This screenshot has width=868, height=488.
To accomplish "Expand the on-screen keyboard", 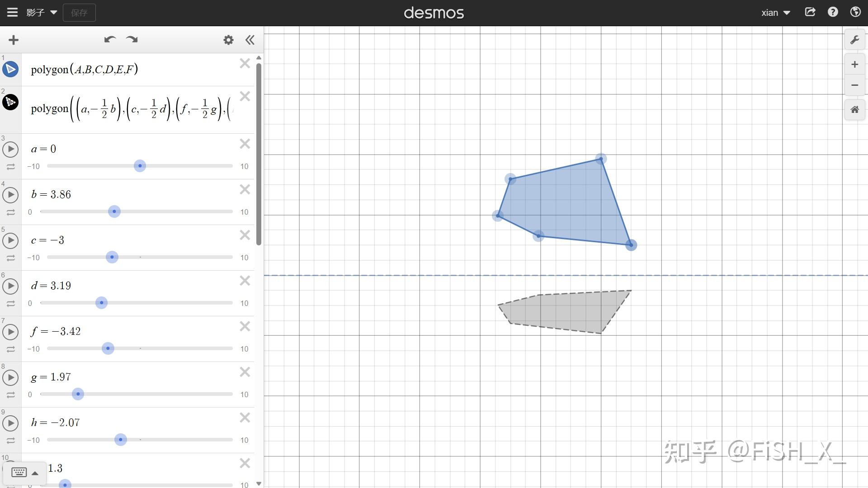I will coord(24,473).
